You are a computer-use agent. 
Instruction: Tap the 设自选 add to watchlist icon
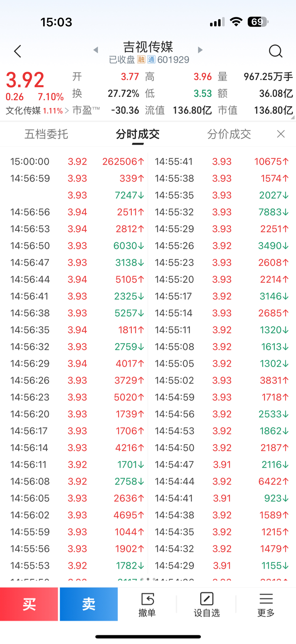[x=207, y=604]
